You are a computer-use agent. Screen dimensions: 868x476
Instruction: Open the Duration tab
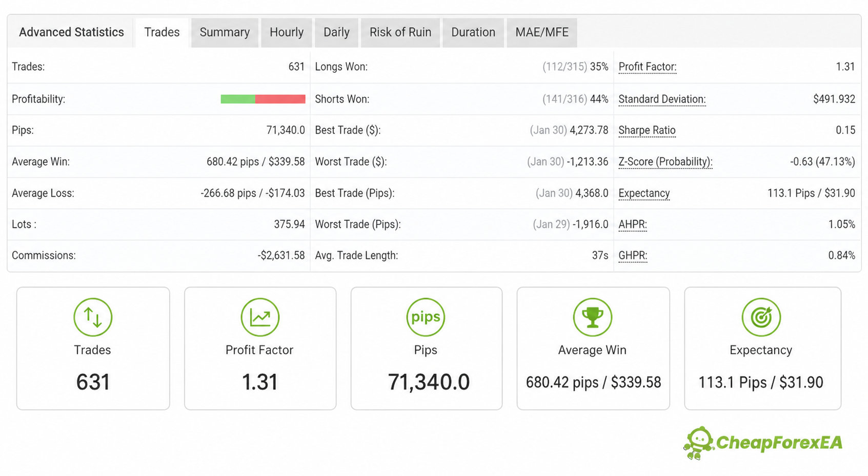(x=473, y=32)
